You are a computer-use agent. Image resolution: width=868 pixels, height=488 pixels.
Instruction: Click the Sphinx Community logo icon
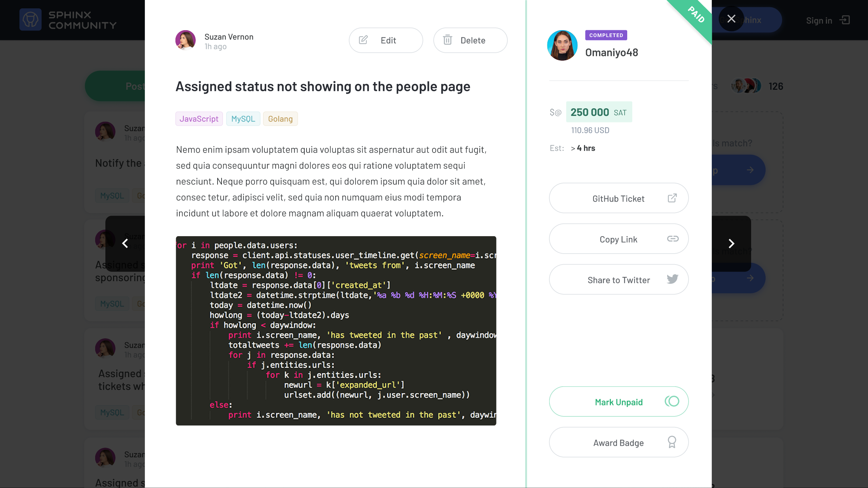pyautogui.click(x=31, y=19)
